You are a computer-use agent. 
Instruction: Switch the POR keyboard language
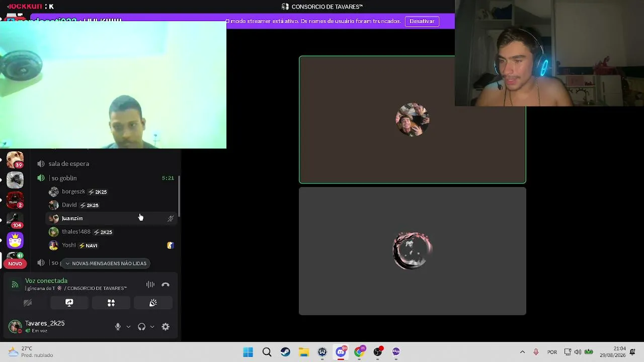coord(552,352)
